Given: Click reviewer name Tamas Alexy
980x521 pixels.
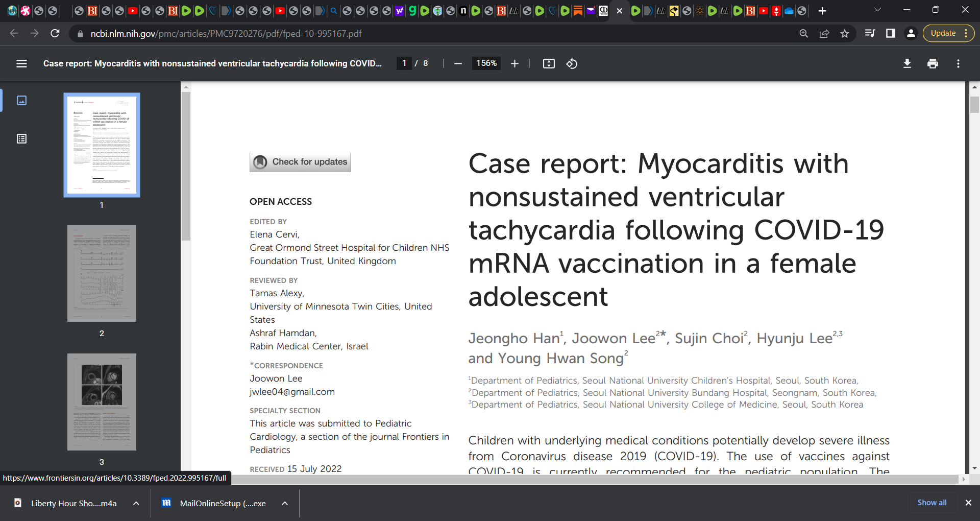Looking at the screenshot, I should click(x=277, y=293).
